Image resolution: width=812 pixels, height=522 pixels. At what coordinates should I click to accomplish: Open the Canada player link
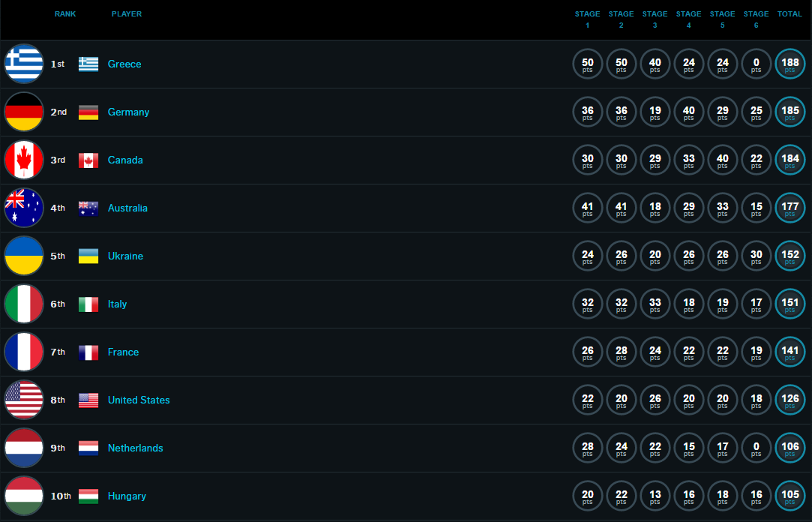tap(125, 160)
